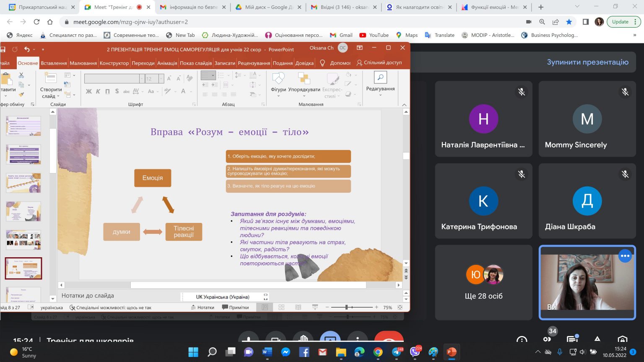Open the font size dropdown

161,79
